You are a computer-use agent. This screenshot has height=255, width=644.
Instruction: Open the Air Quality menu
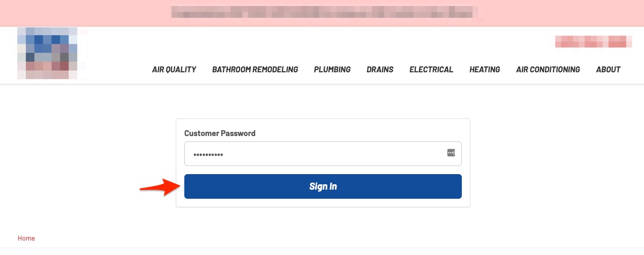174,70
